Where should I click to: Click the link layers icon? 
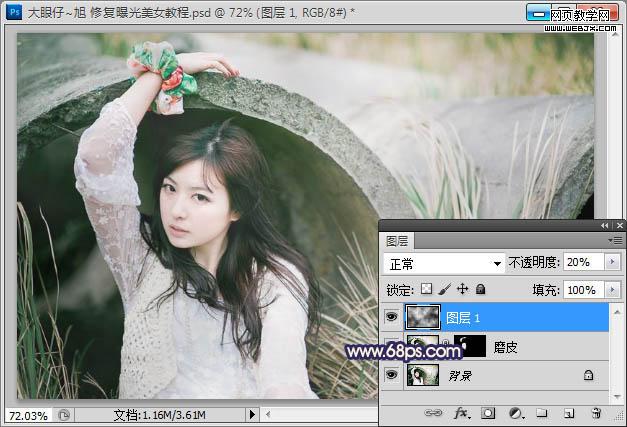point(433,413)
